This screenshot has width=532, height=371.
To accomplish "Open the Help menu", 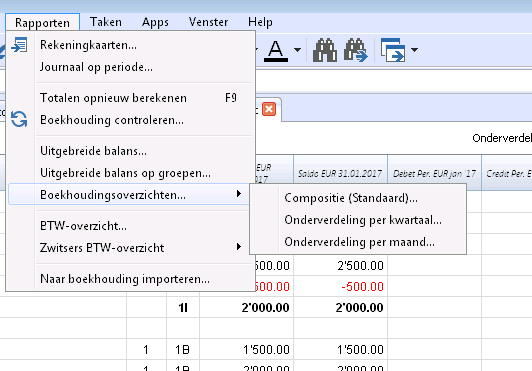I will click(x=260, y=22).
